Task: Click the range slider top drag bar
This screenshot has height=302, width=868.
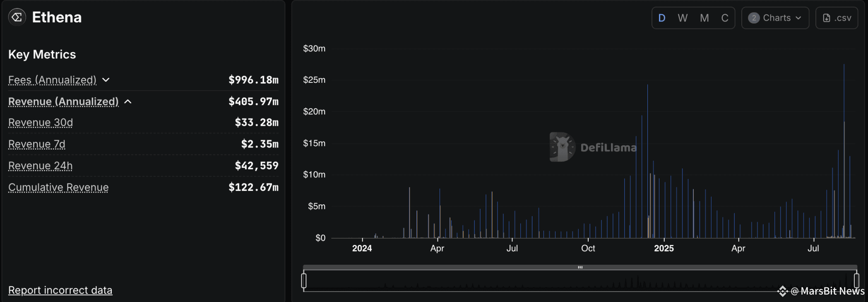Action: click(580, 267)
